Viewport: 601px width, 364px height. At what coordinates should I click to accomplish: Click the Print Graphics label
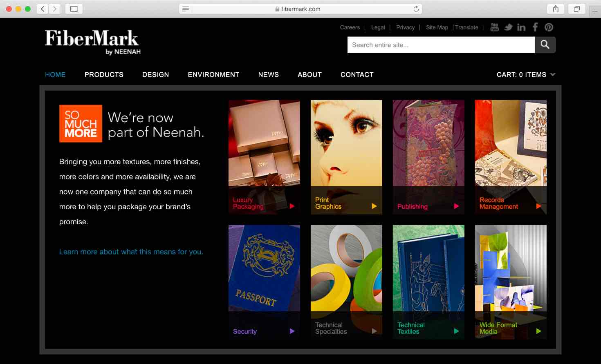pos(328,203)
